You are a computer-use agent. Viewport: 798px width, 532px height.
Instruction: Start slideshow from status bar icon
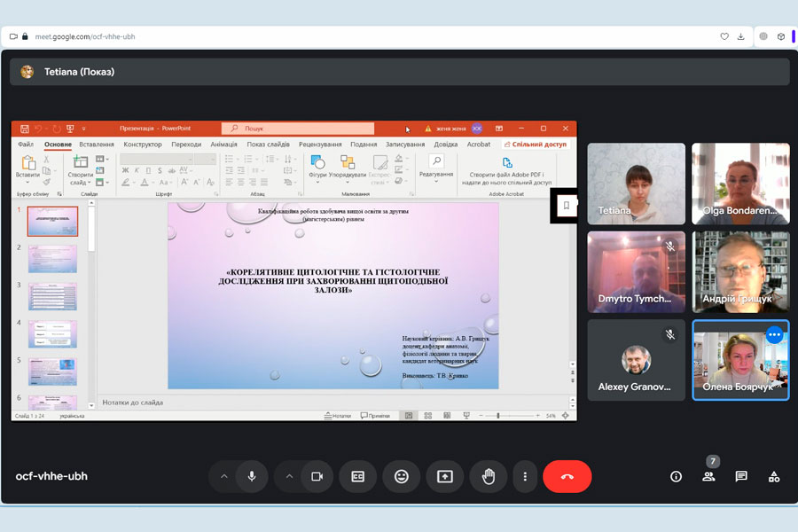466,416
